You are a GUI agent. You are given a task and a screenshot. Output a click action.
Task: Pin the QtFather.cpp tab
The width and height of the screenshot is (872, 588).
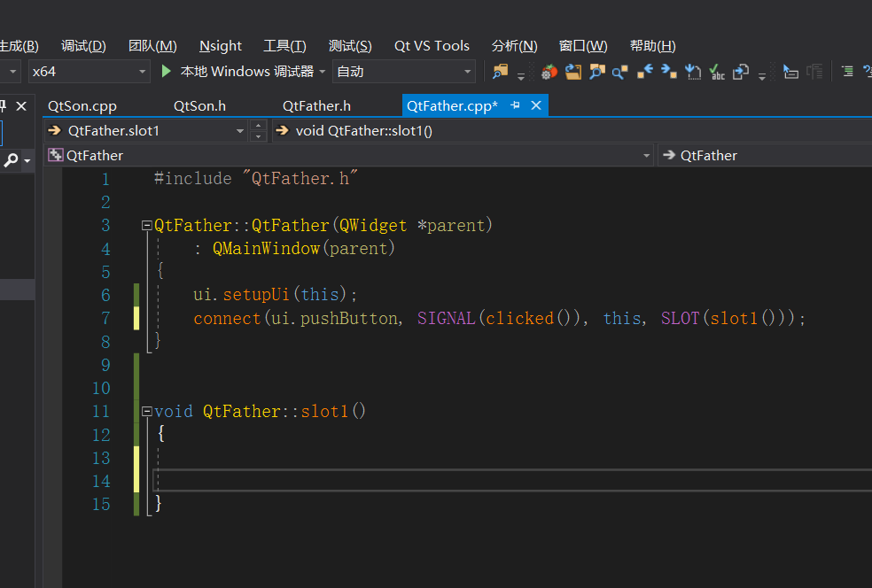(x=516, y=105)
